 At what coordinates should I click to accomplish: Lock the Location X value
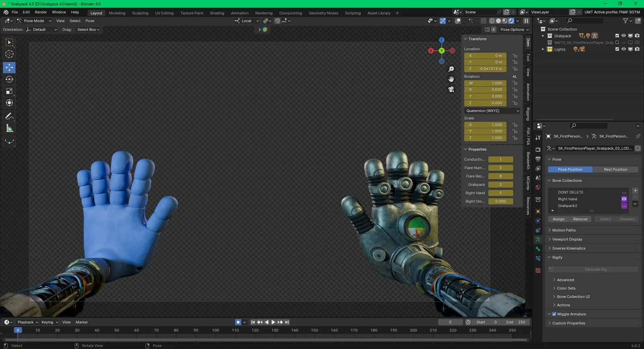point(515,56)
